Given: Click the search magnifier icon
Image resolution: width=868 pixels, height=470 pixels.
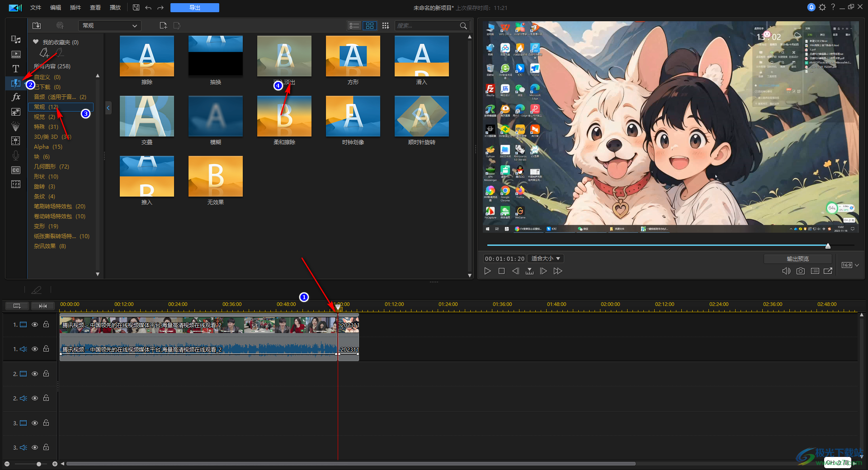Looking at the screenshot, I should click(x=463, y=26).
